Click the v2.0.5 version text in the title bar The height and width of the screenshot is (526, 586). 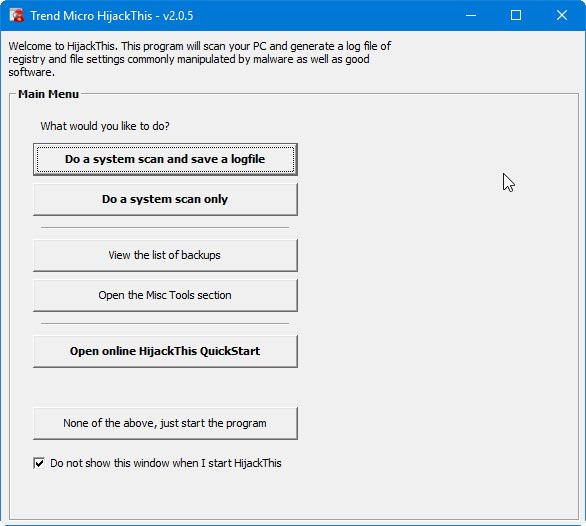(178, 16)
